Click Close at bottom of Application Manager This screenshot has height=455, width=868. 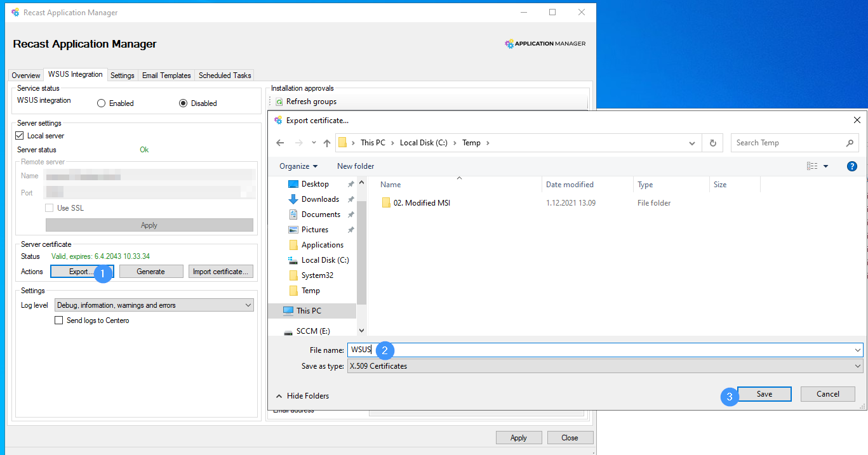(570, 438)
